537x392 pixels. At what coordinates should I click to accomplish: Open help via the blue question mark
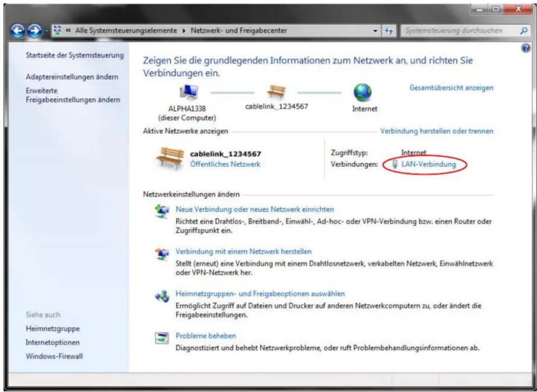[525, 48]
